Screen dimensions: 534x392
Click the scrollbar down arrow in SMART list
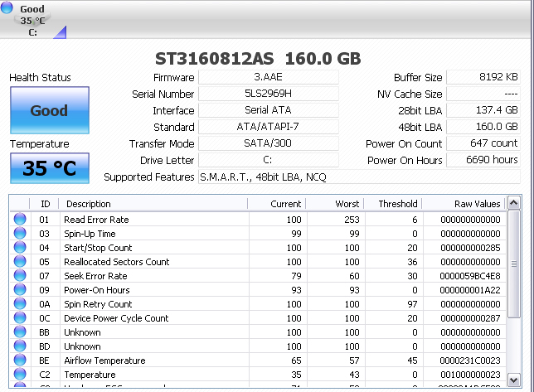coord(514,380)
